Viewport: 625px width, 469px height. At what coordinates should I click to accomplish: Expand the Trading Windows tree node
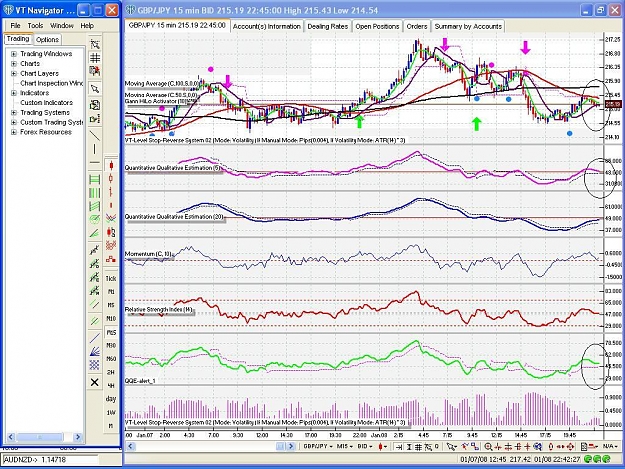[14, 54]
